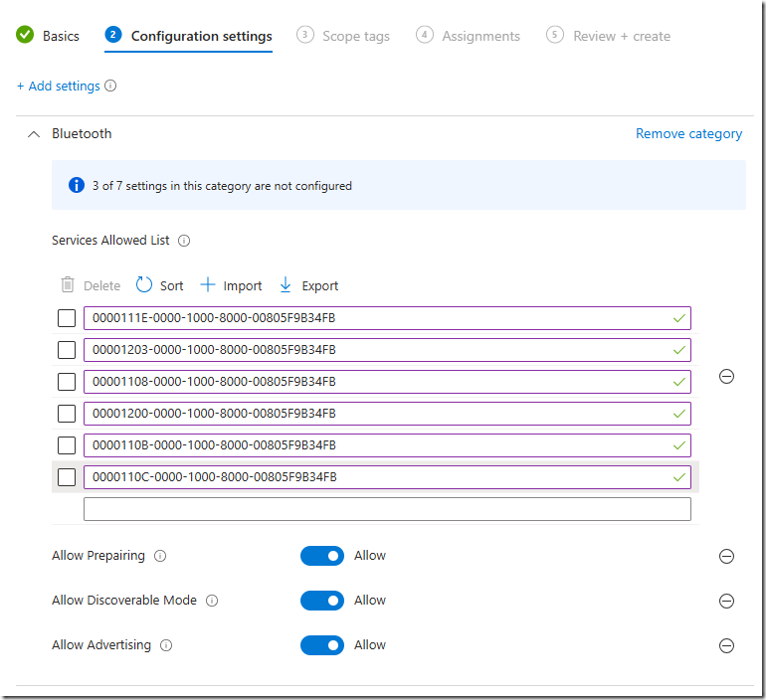
Task: Remove Services Allowed List with its minus icon
Action: [726, 377]
